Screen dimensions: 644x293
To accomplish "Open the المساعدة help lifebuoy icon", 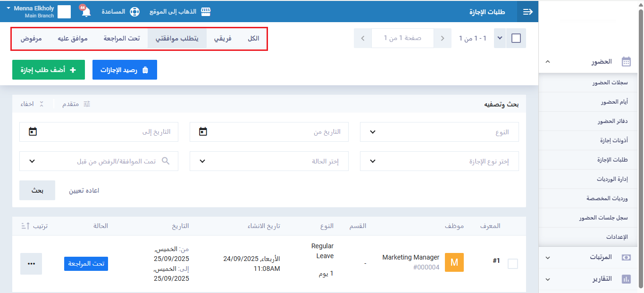I will tap(135, 12).
